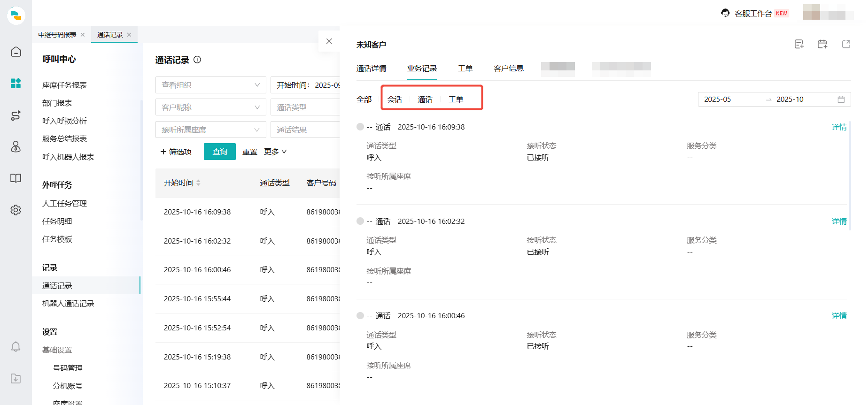Open 座席任务报表 in the menu

click(x=64, y=85)
